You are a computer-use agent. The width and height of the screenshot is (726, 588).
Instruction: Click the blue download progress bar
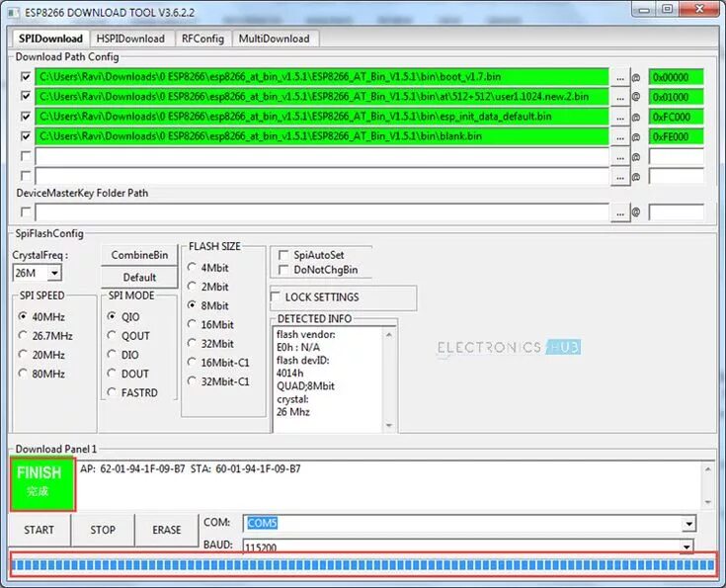363,565
